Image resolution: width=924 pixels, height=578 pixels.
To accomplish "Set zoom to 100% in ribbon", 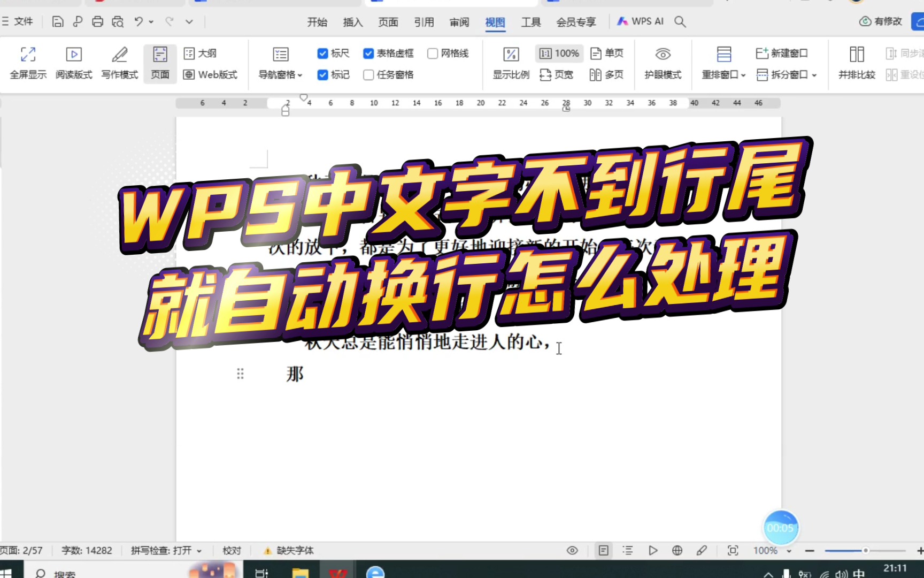I will (x=559, y=53).
